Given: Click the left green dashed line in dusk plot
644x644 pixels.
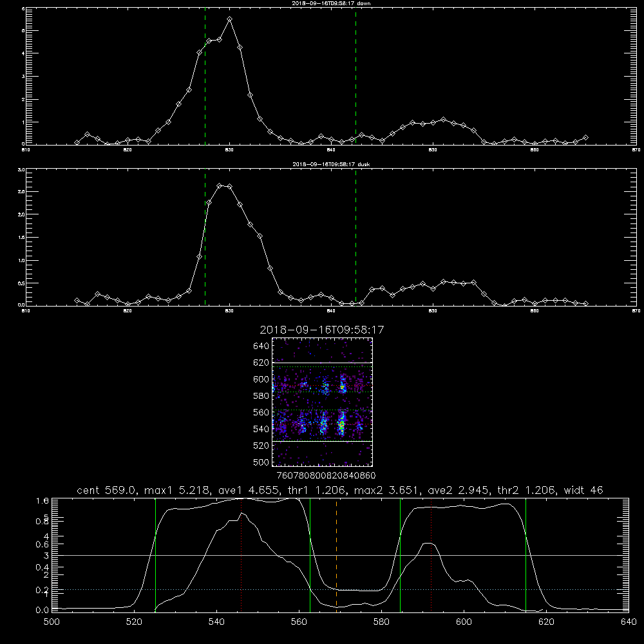Looking at the screenshot, I should pyautogui.click(x=205, y=238).
